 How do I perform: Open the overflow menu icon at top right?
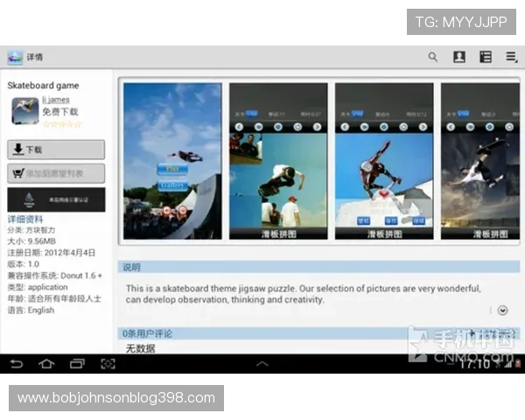pos(511,57)
